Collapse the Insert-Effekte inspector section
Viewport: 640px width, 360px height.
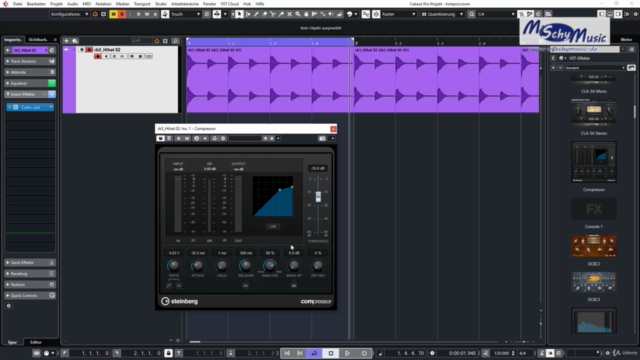(30, 94)
